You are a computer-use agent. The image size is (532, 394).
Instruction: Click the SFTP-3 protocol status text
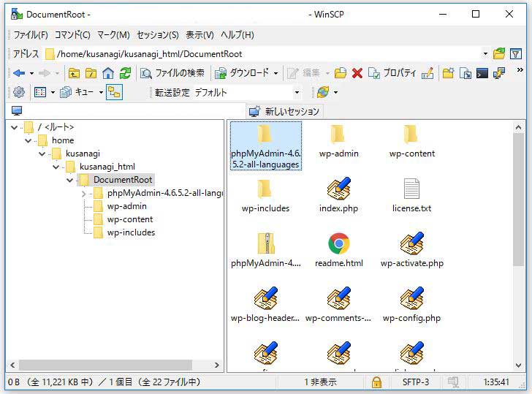pyautogui.click(x=416, y=382)
